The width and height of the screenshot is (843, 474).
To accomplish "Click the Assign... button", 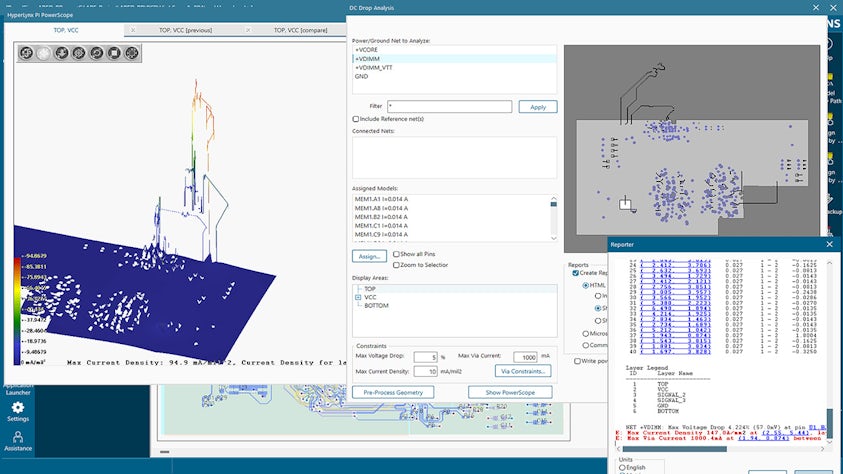I will pos(369,256).
